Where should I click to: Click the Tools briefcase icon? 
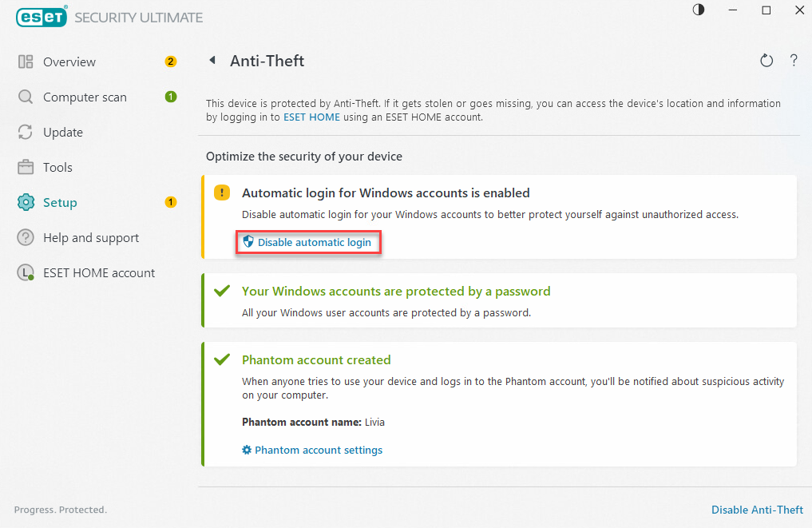coord(26,168)
